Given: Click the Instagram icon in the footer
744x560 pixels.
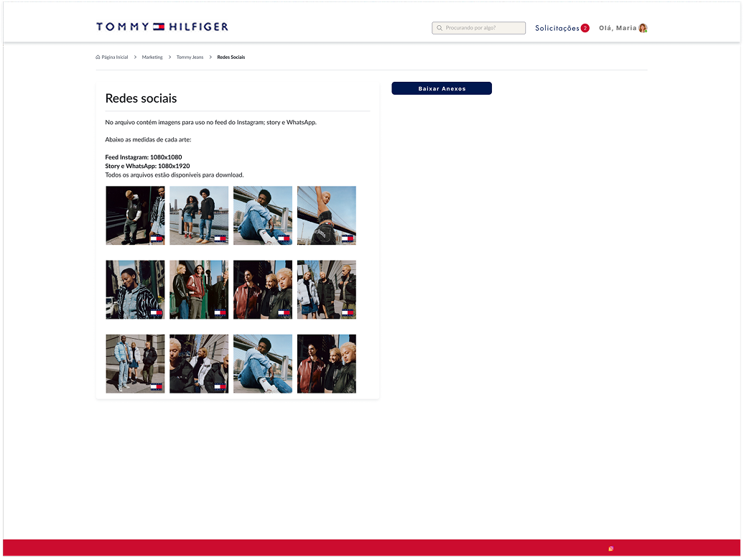Looking at the screenshot, I should pyautogui.click(x=610, y=549).
